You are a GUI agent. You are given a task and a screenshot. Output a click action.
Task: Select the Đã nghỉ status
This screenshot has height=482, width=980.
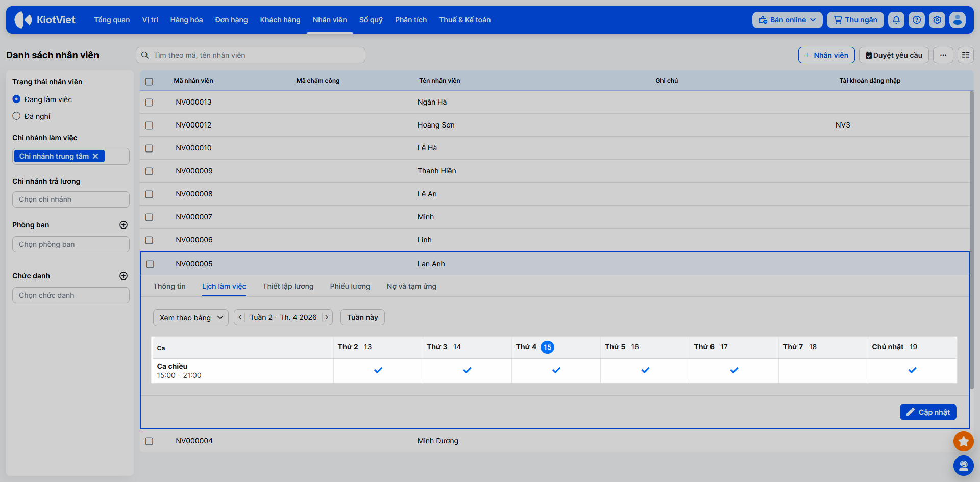[x=16, y=116]
